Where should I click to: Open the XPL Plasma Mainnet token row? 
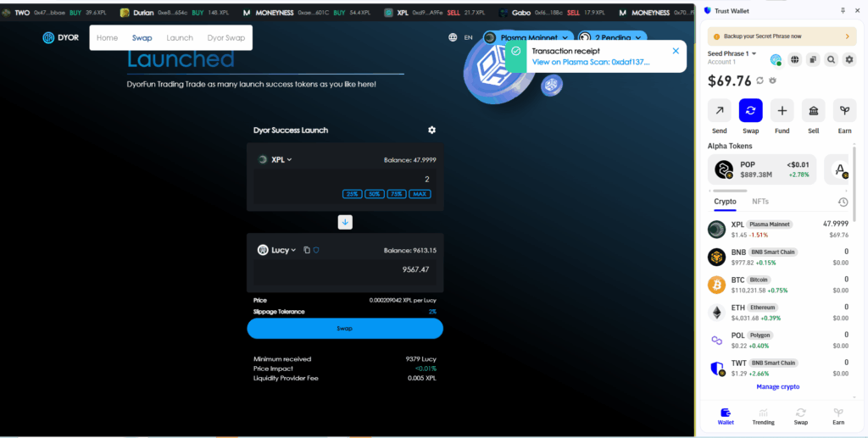778,230
